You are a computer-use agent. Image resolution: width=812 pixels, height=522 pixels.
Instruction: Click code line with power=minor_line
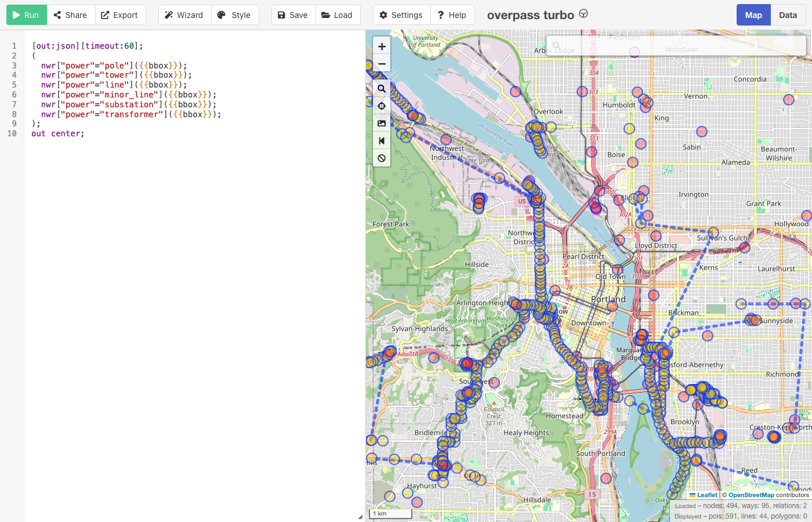(x=129, y=95)
